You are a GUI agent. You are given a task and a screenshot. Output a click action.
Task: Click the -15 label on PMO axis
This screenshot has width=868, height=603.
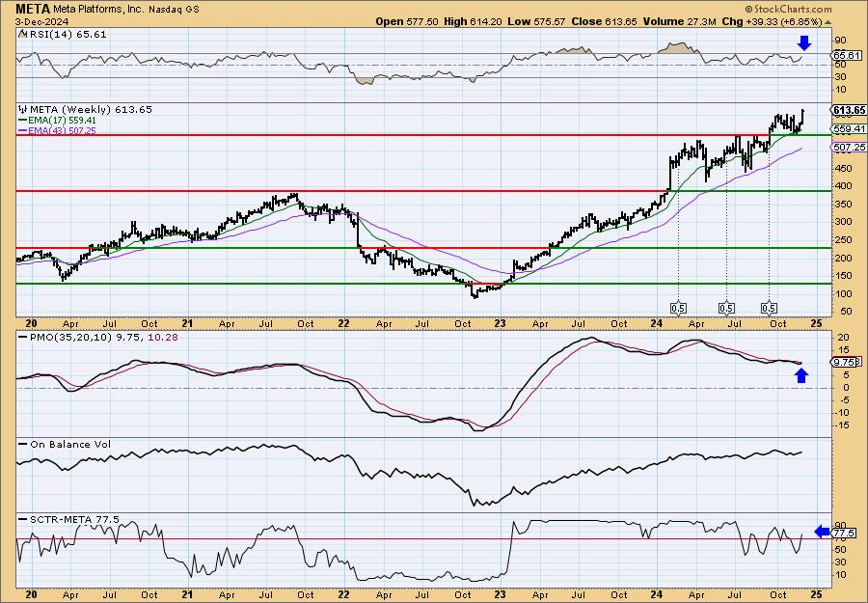[842, 425]
